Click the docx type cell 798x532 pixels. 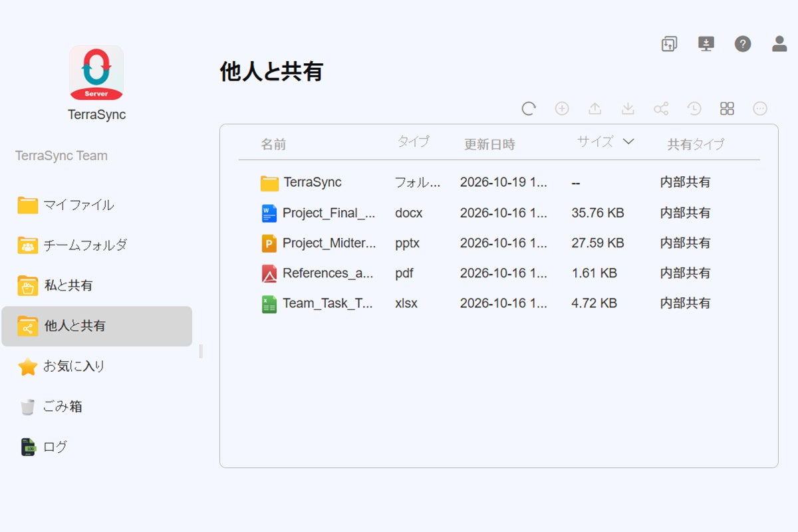pyautogui.click(x=408, y=213)
